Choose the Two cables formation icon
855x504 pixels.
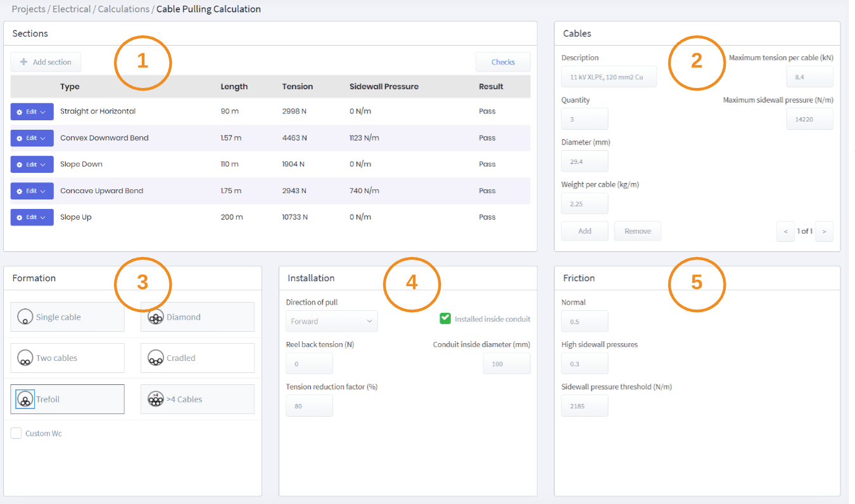coord(25,358)
